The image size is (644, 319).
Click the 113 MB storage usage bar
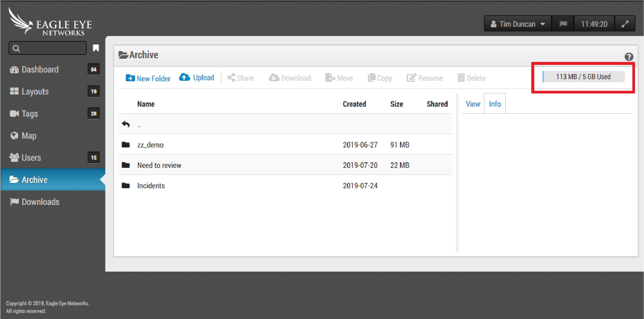tap(583, 77)
